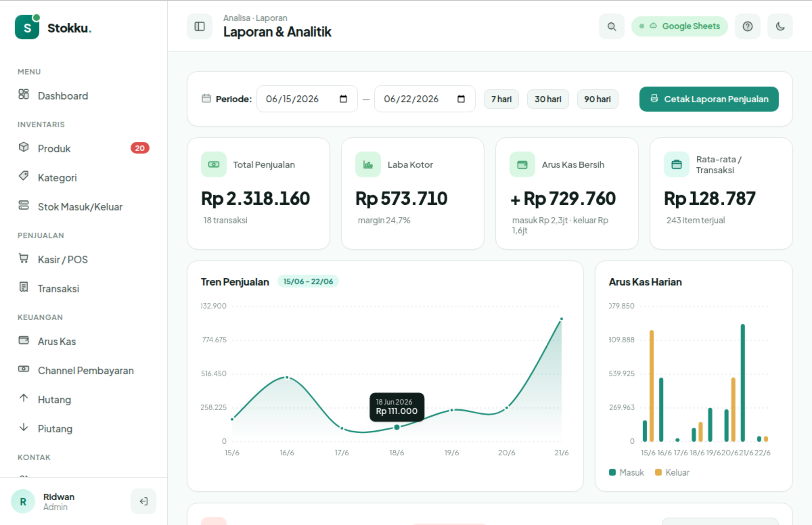Navigate to Stok Masuk/Keluar

click(84, 207)
